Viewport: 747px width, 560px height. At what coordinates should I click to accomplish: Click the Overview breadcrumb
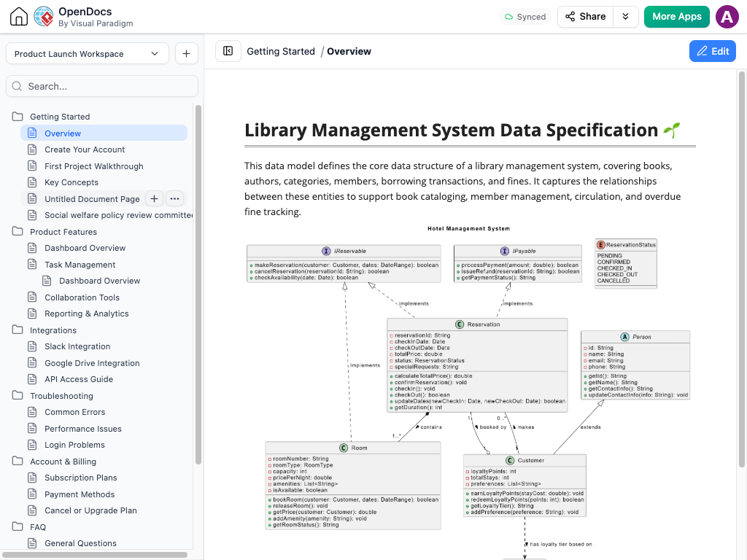tap(349, 52)
